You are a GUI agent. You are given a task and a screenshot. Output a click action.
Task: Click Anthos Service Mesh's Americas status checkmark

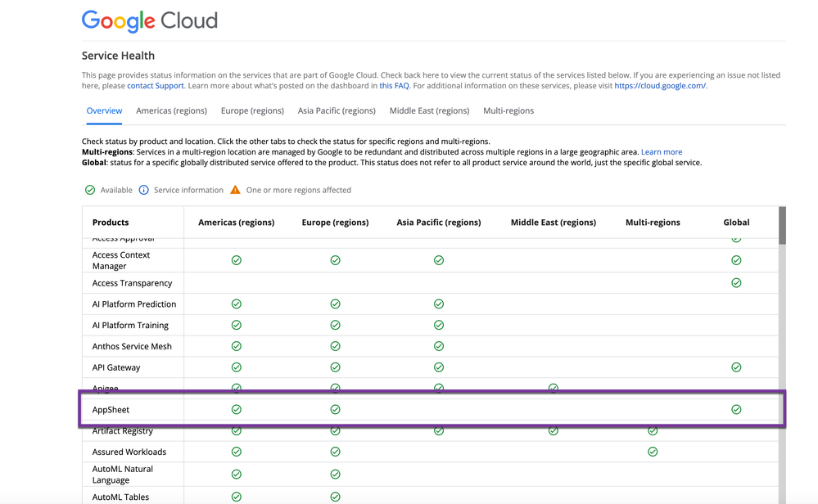coord(237,346)
